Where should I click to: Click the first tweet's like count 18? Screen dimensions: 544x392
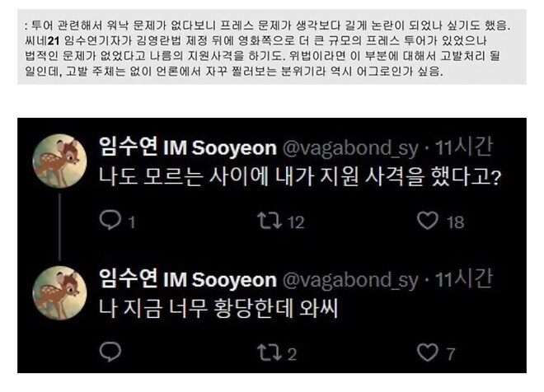click(455, 222)
